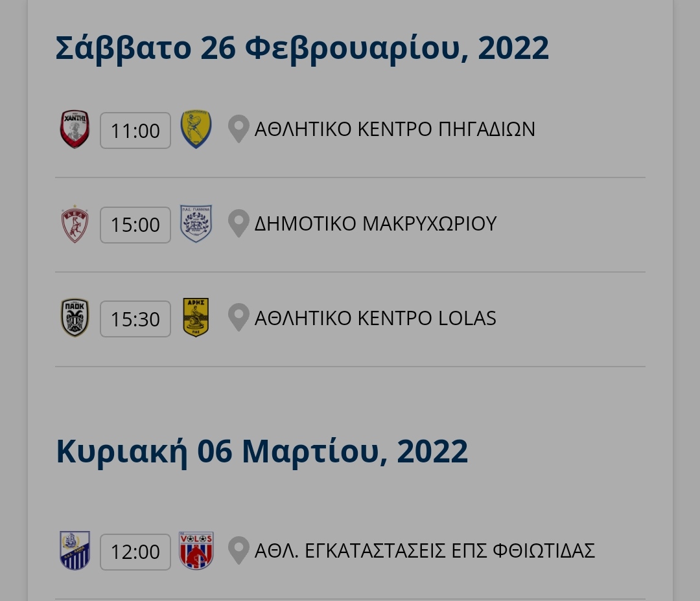Click location pin beside ΔΗΜΟΤΙΚΟ ΜΑΚΡΥΧΩΡΙΟΥ
Image resolution: width=700 pixels, height=601 pixels.
(x=239, y=223)
